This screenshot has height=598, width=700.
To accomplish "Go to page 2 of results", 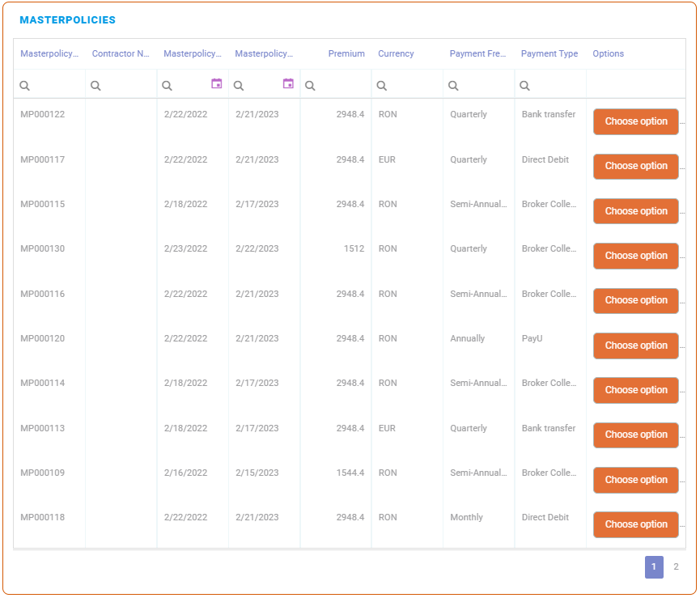I will 676,567.
